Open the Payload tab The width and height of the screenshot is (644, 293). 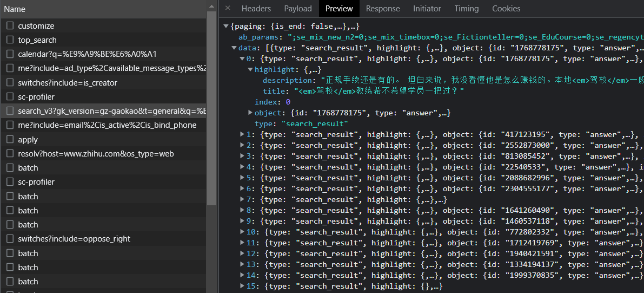pos(298,9)
